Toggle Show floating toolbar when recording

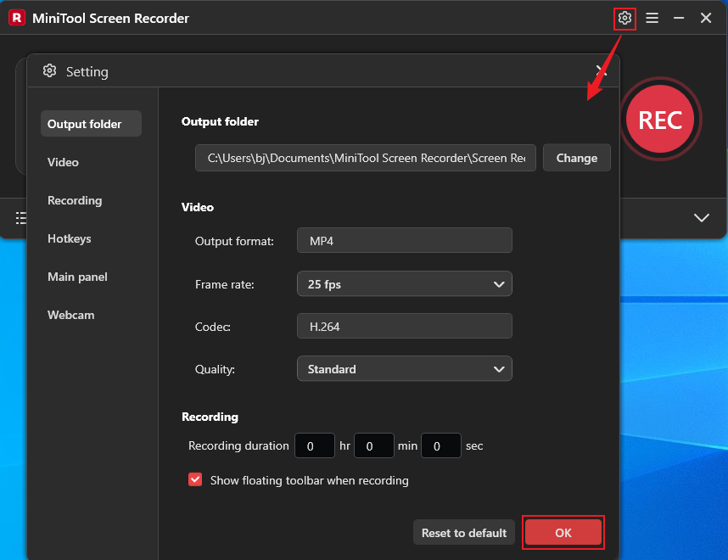195,479
